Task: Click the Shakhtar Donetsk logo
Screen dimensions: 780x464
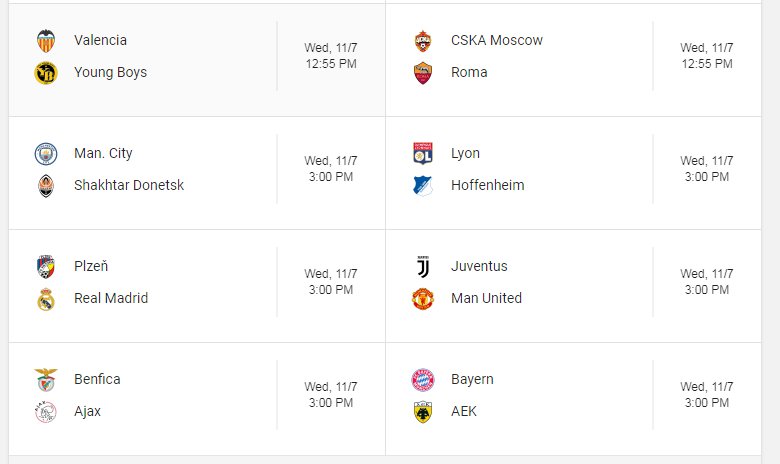Action: 46,186
